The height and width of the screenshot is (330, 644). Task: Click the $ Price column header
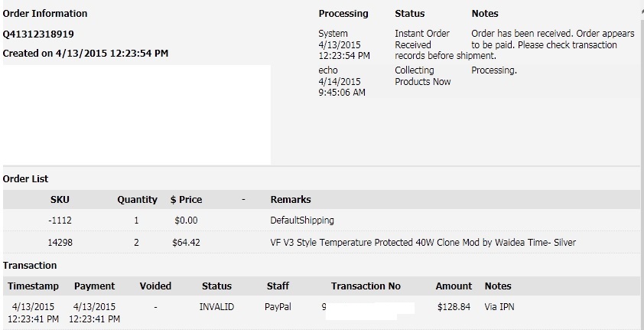pos(186,200)
